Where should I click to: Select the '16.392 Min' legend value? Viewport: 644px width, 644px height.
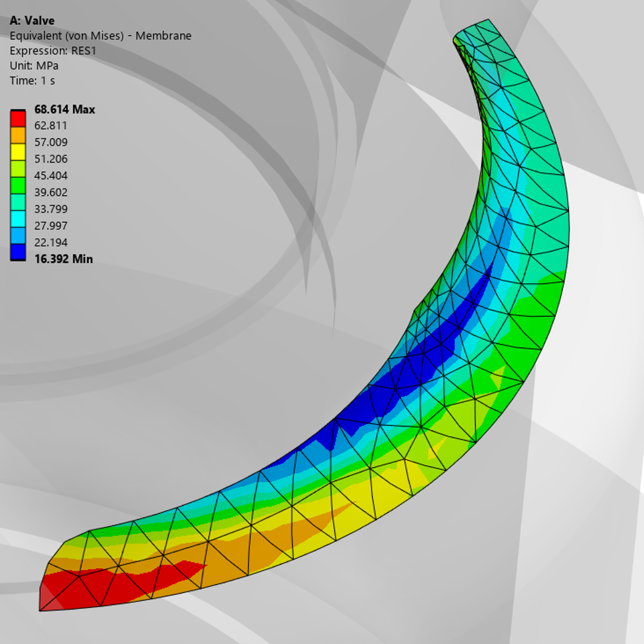coord(63,259)
